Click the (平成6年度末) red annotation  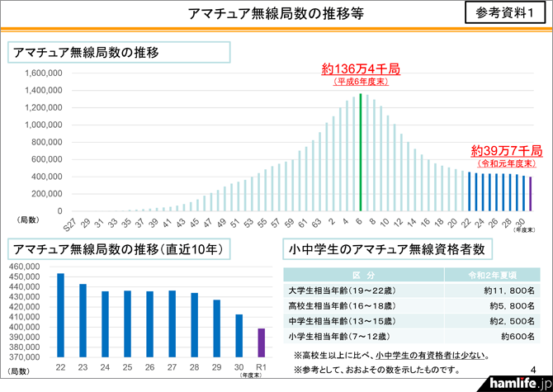tap(361, 83)
